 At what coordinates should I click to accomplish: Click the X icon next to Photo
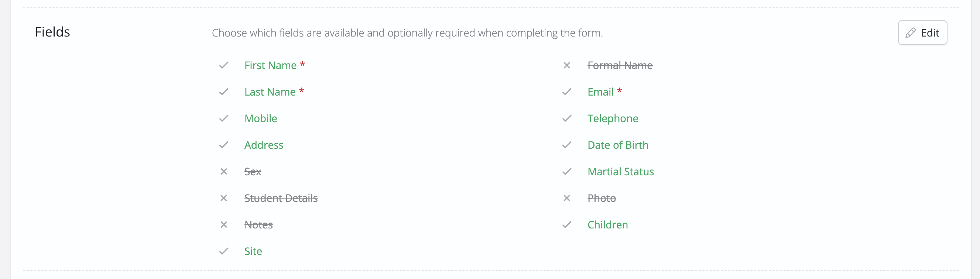tap(566, 199)
